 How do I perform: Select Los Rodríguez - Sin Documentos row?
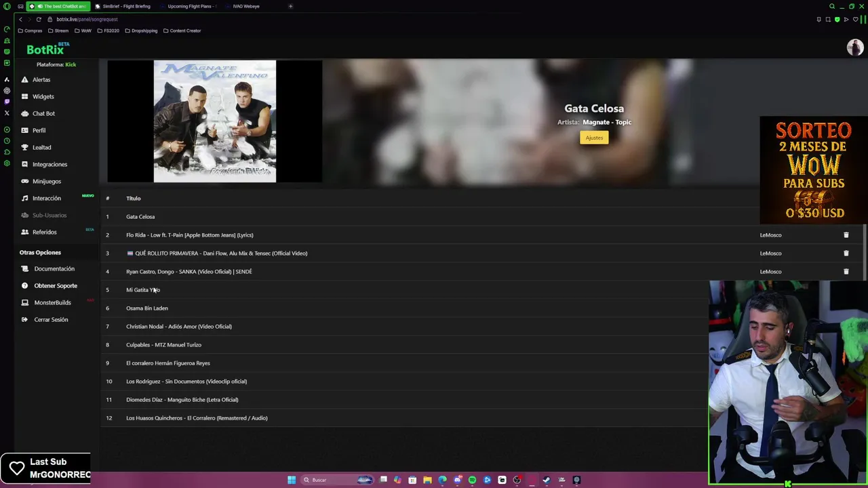tap(404, 382)
